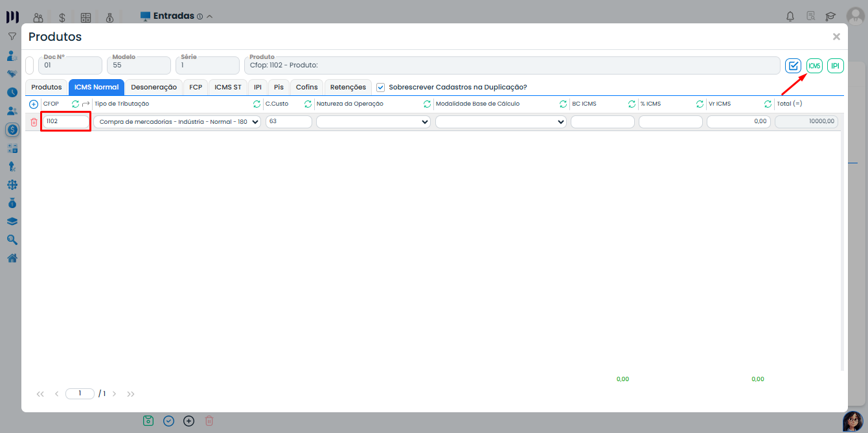Viewport: 868px width, 433px height.
Task: Select the Desoneração tab
Action: point(154,87)
